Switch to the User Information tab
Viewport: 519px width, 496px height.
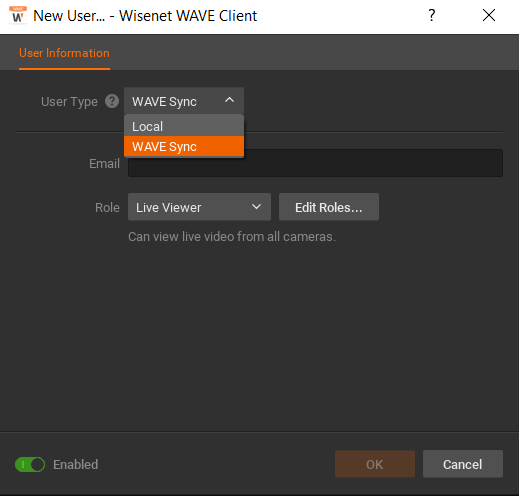[64, 53]
